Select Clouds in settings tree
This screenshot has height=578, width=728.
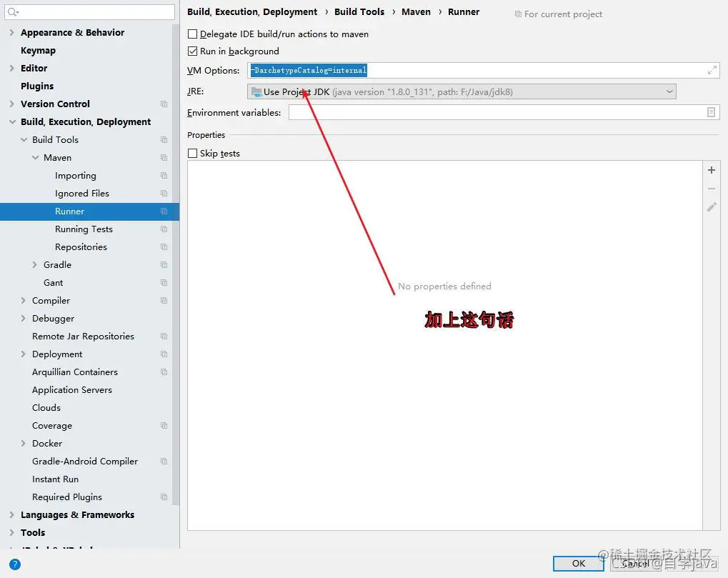point(46,408)
